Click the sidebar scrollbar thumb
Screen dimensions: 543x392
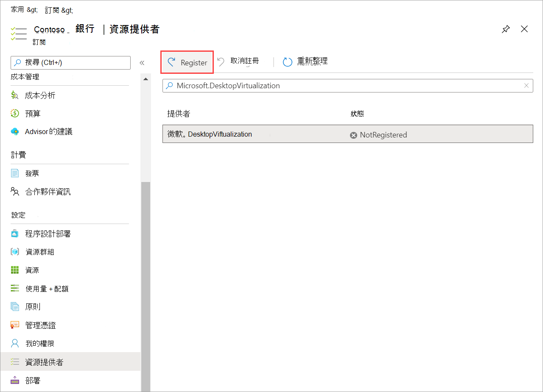coord(146,286)
